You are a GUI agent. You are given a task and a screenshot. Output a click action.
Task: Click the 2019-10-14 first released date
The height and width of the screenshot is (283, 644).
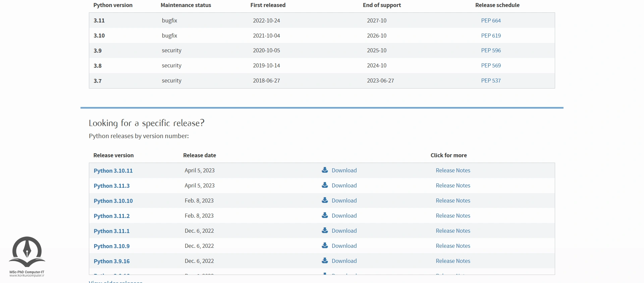[x=266, y=65]
